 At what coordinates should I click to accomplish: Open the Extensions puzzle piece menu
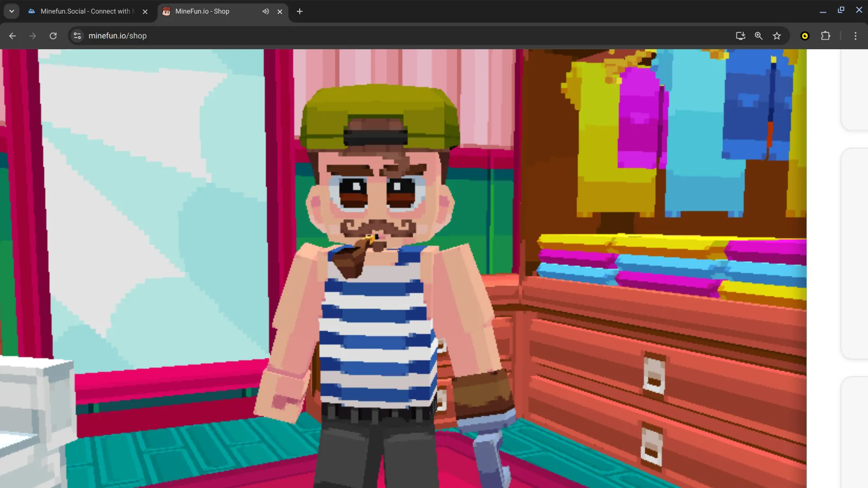click(826, 36)
